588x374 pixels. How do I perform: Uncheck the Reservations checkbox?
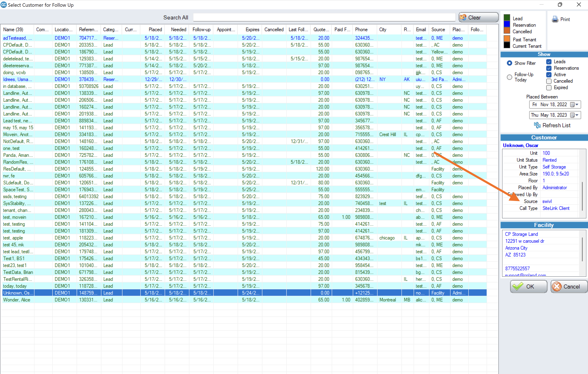click(549, 68)
